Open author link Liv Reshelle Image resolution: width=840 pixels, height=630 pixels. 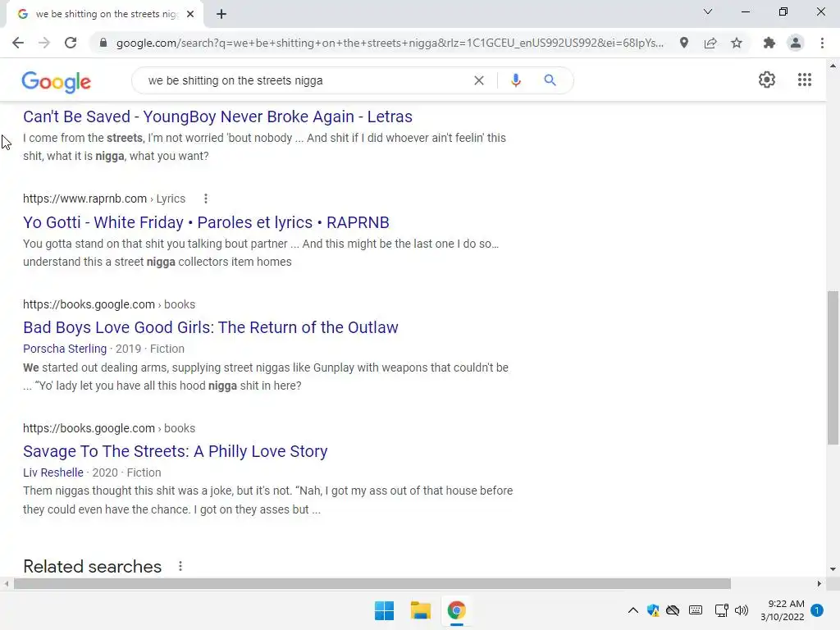[x=53, y=472]
